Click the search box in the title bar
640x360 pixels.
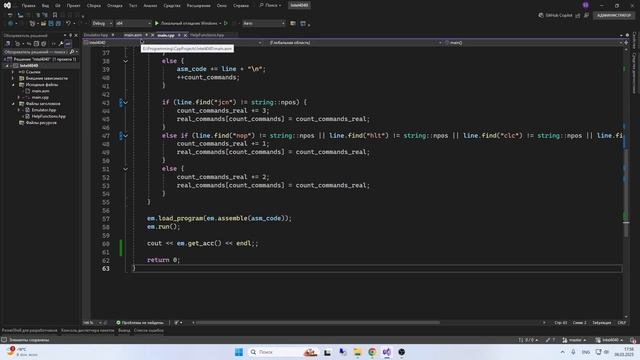270,6
